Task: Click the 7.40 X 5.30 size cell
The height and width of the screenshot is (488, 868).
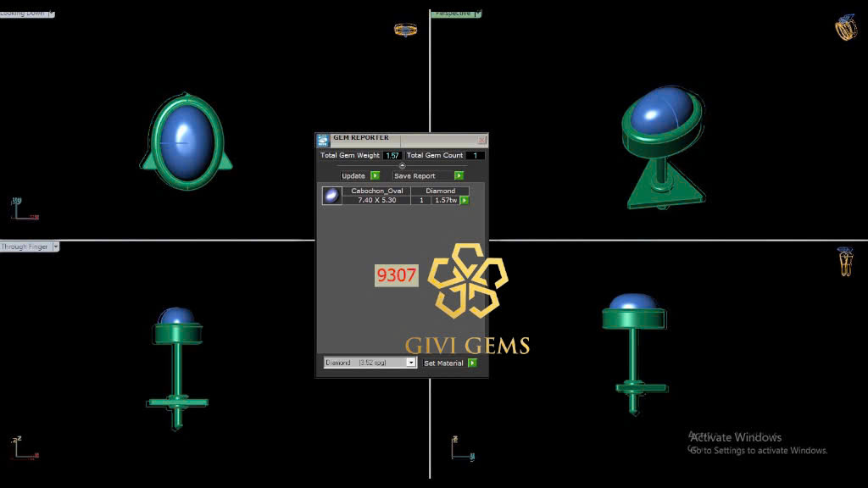Action: (377, 200)
